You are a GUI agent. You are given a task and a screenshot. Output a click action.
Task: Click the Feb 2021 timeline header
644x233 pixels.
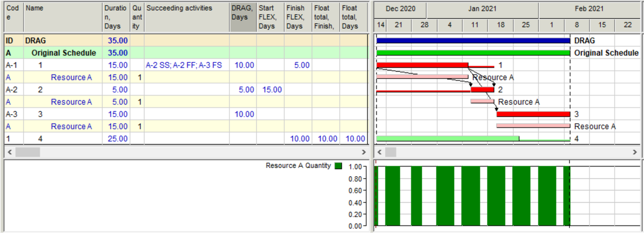point(589,10)
